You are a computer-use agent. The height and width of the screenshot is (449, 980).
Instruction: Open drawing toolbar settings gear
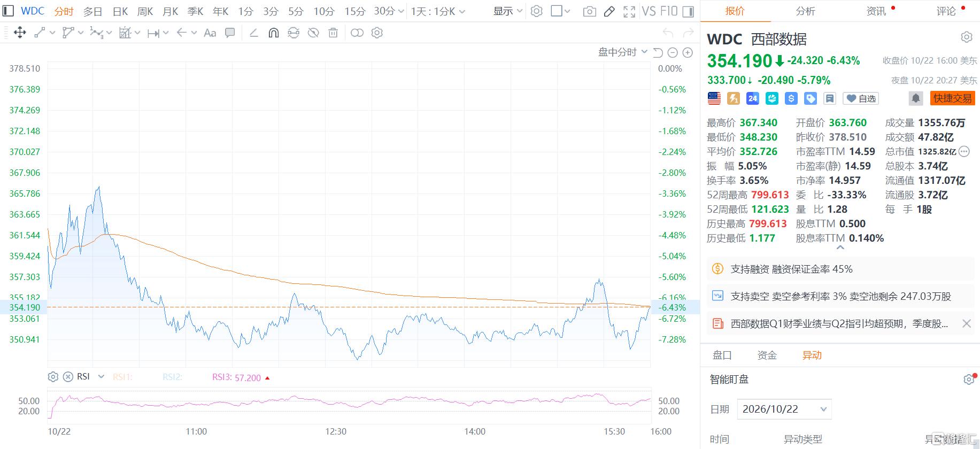pos(377,33)
